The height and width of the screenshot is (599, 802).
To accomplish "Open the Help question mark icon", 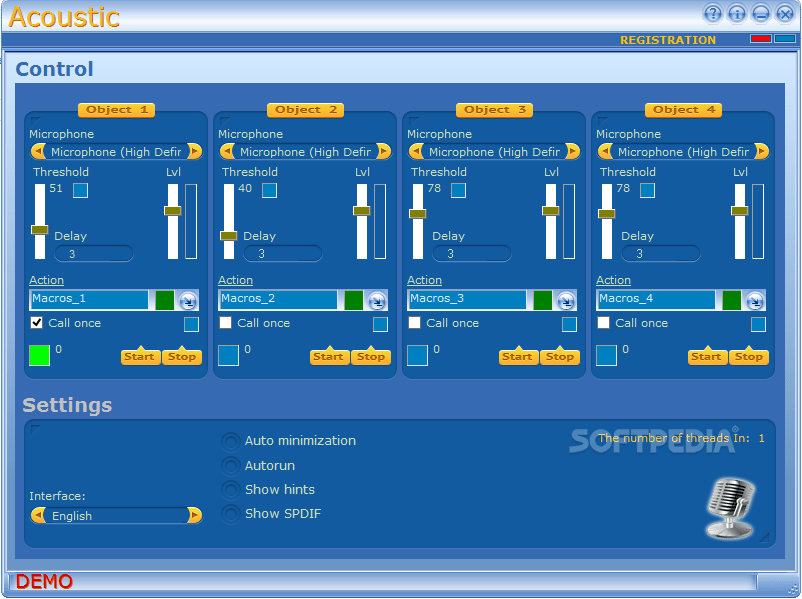I will click(x=712, y=13).
